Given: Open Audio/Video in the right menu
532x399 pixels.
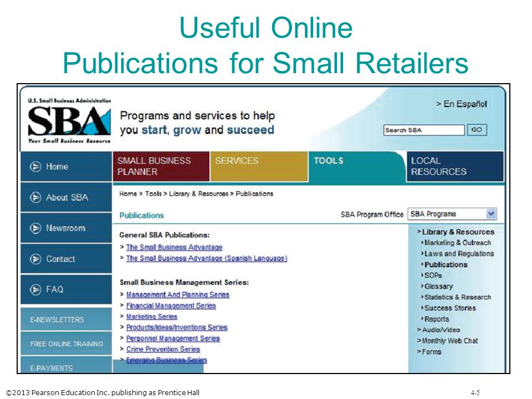Looking at the screenshot, I should 441,330.
